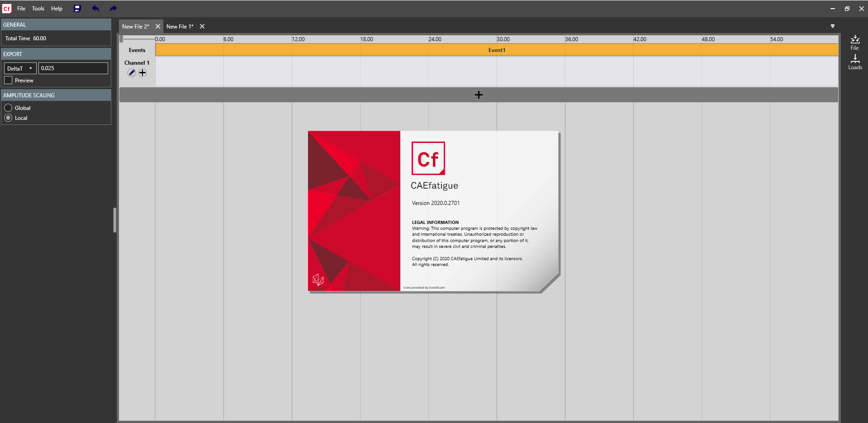Save file using the floppy disk icon
This screenshot has height=423, width=868.
pos(77,9)
